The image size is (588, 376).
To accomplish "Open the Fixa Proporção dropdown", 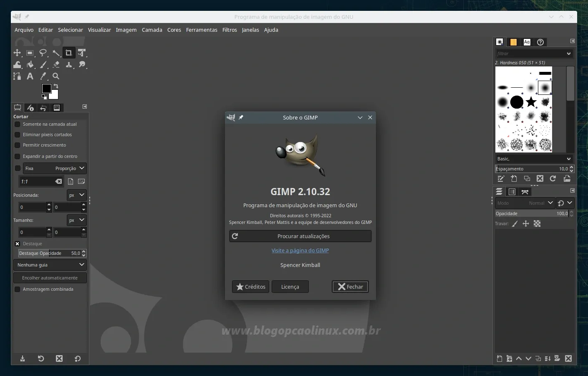I will pos(55,168).
